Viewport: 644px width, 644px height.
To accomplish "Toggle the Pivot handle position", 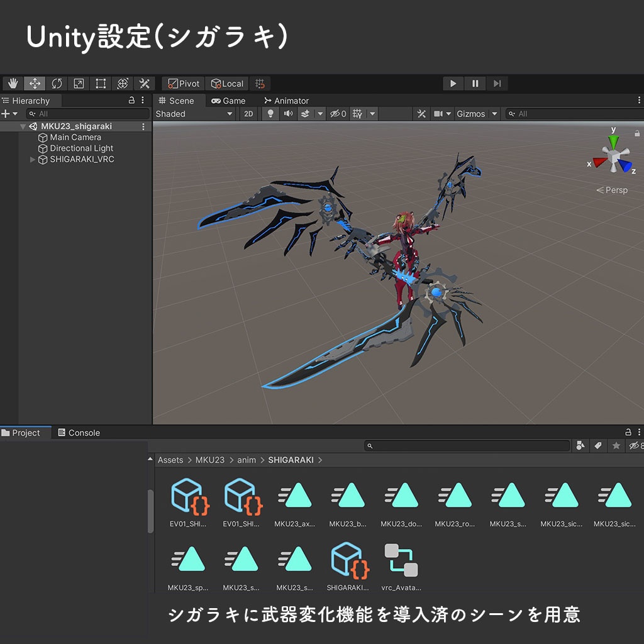I will coord(184,84).
